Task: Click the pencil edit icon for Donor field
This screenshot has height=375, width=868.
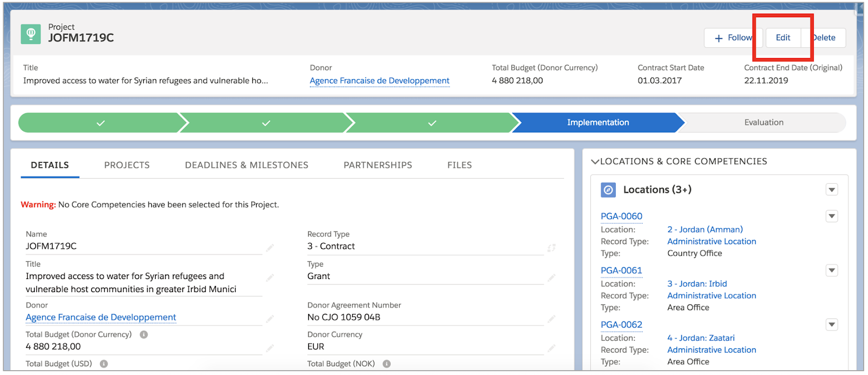Action: (270, 319)
